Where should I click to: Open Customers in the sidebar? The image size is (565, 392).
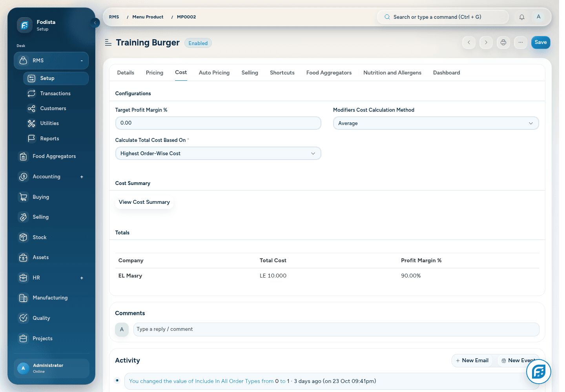click(56, 108)
